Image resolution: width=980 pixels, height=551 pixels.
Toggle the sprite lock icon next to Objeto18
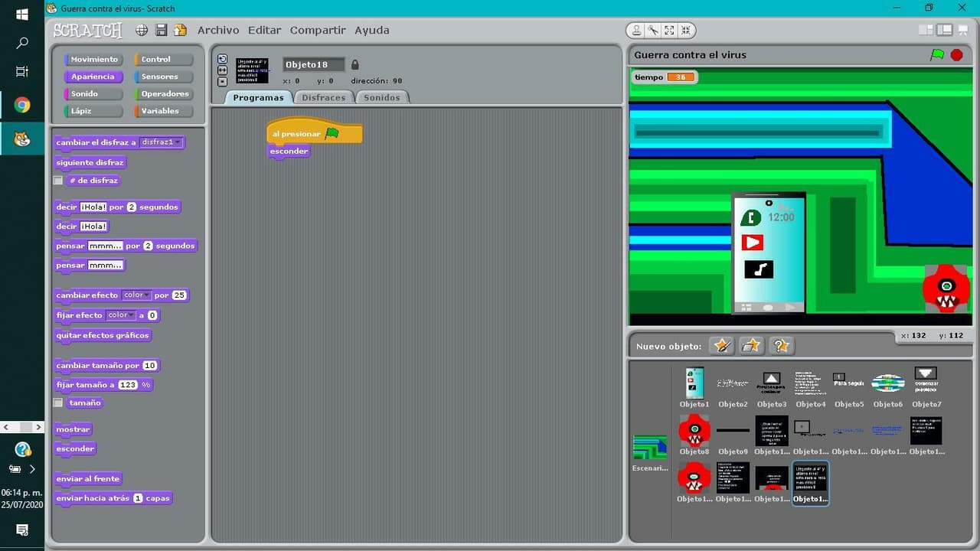354,65
